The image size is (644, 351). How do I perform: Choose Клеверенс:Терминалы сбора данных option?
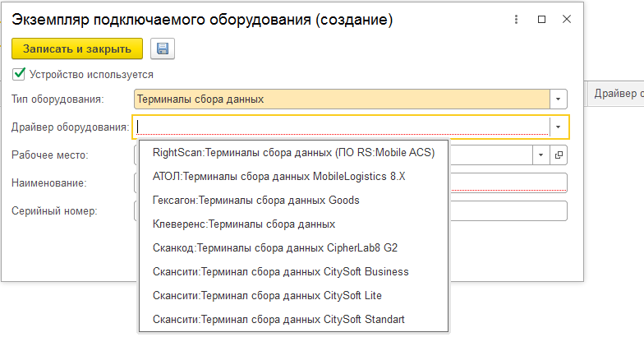click(x=294, y=224)
